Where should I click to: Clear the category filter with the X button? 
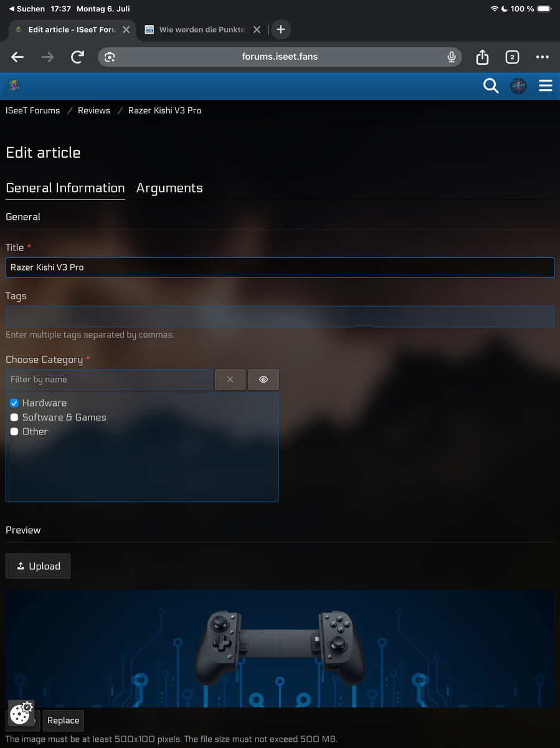coord(230,380)
